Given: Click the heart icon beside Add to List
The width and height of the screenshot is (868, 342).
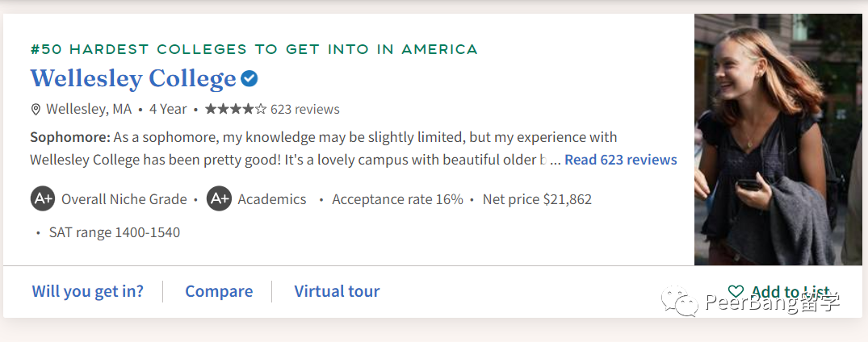Looking at the screenshot, I should coord(736,291).
